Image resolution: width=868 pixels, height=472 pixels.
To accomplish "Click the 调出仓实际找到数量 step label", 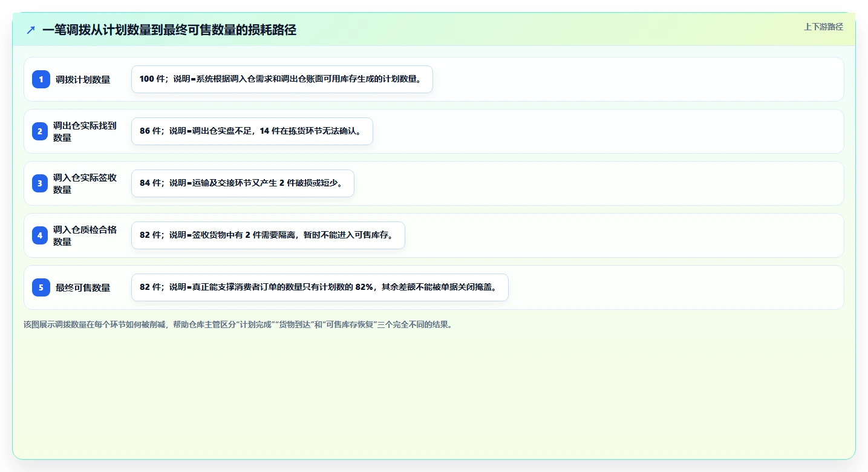I will 85,131.
